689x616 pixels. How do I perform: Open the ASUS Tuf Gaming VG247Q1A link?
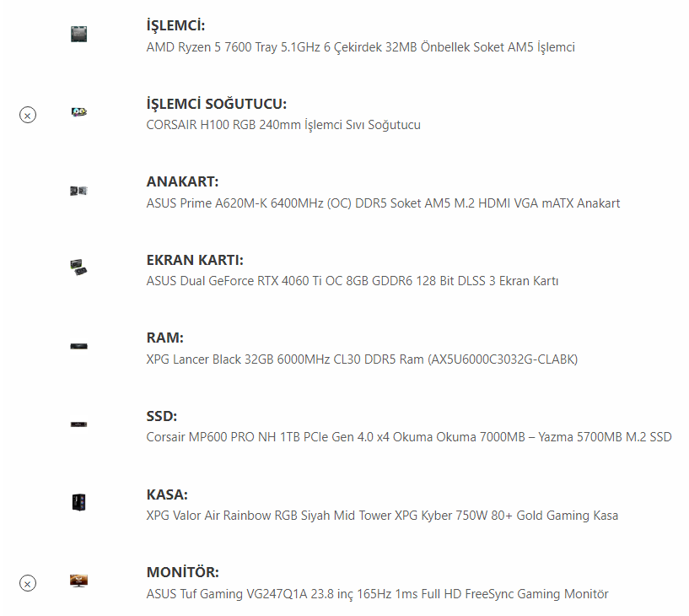click(377, 593)
